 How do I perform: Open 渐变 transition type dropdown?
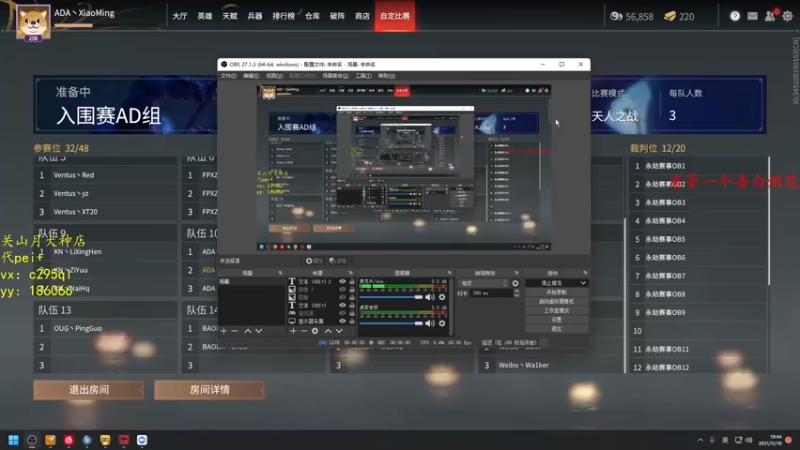pyautogui.click(x=484, y=283)
